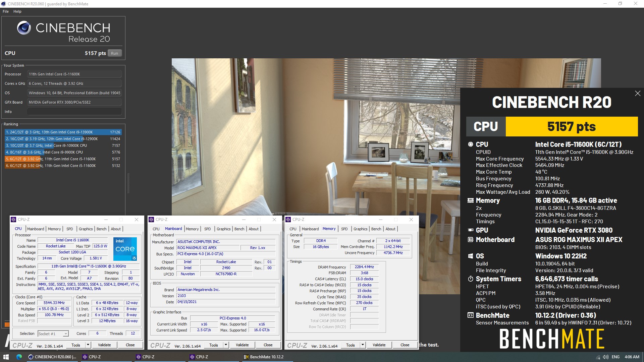Open the network status tray icon
Screen dimensions: 644x362
coord(598,357)
